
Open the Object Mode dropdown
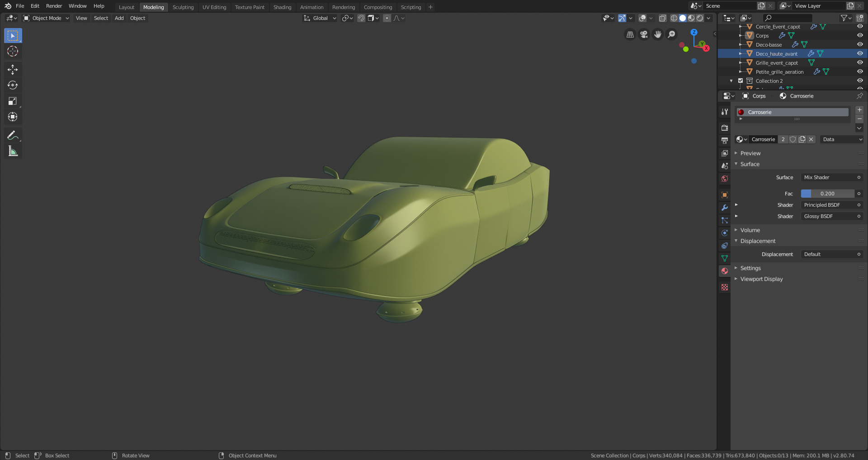click(46, 18)
